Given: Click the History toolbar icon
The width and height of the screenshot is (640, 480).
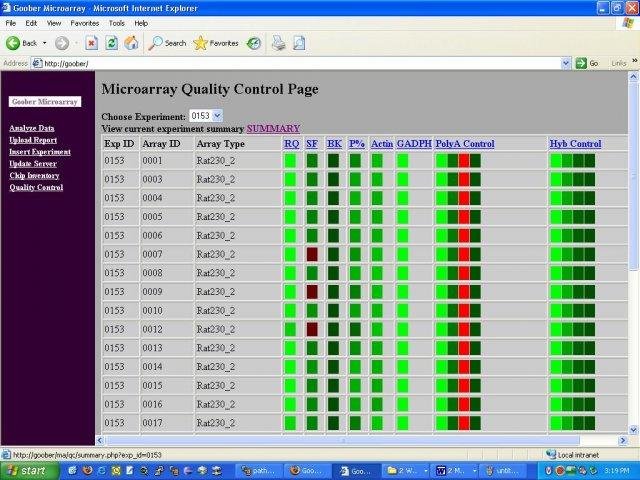Looking at the screenshot, I should pyautogui.click(x=254, y=43).
